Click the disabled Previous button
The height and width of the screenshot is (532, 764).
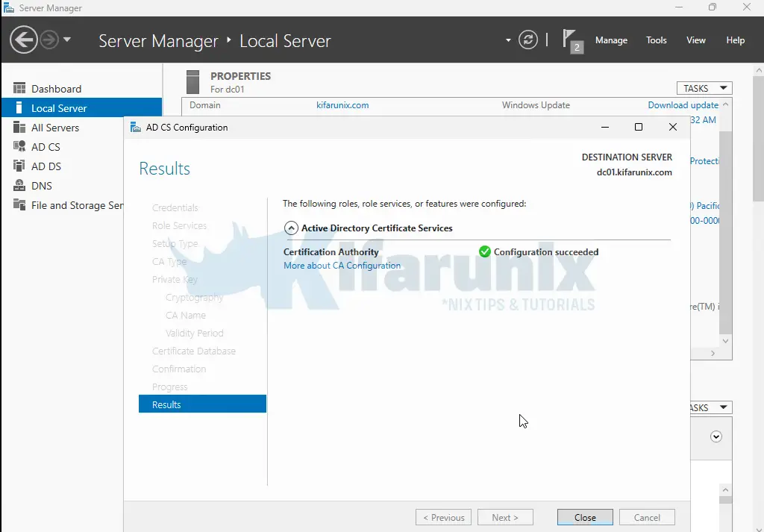pos(443,517)
